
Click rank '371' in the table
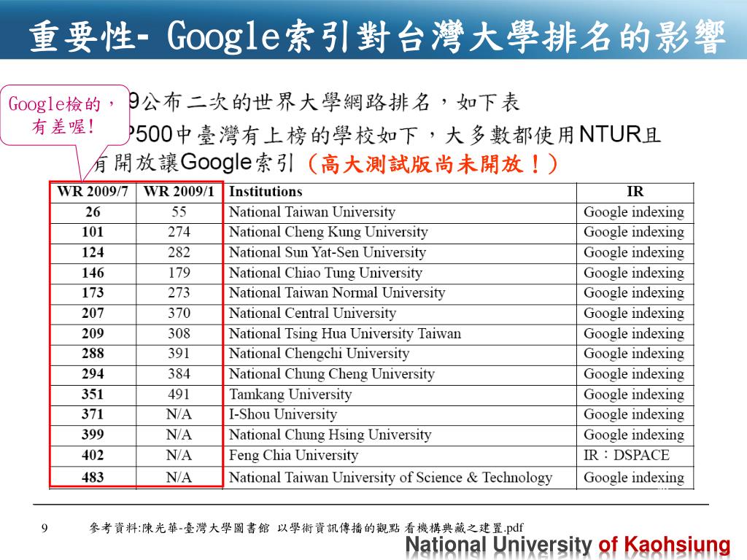(x=93, y=415)
